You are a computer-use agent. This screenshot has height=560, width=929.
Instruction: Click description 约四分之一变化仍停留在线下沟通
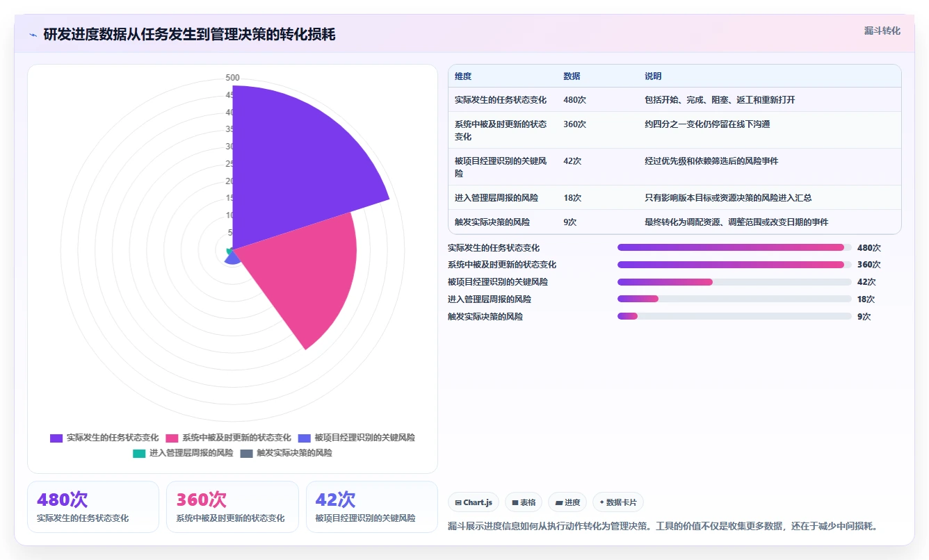click(x=707, y=124)
